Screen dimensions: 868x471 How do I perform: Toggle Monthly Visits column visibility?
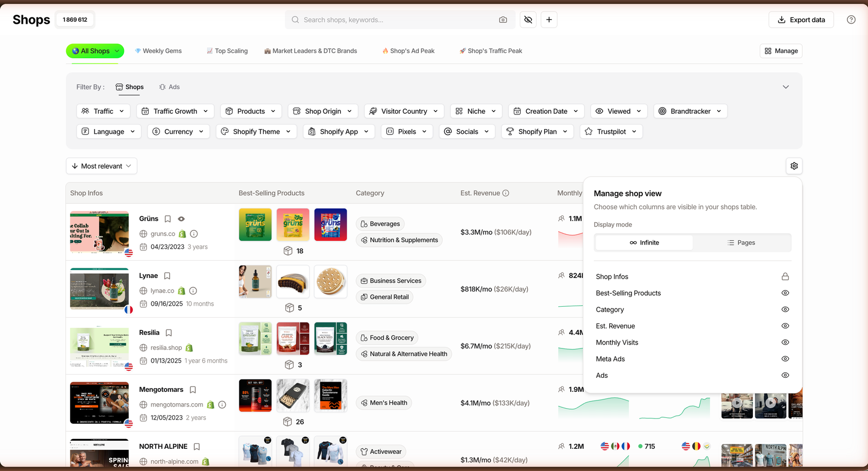coord(785,343)
